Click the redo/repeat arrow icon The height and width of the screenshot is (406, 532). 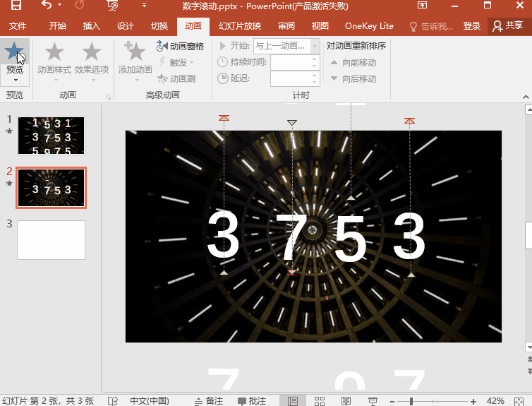pos(80,5)
